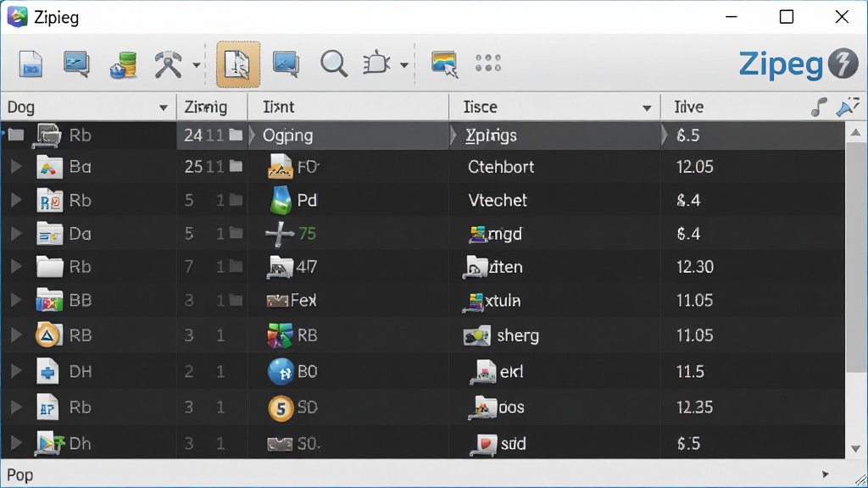Click the Zipeg logo text in toolbar
The image size is (868, 488).
pos(781,65)
